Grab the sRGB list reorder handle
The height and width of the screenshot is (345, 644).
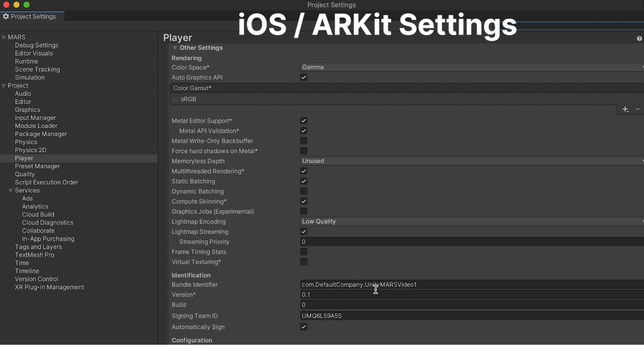point(175,100)
